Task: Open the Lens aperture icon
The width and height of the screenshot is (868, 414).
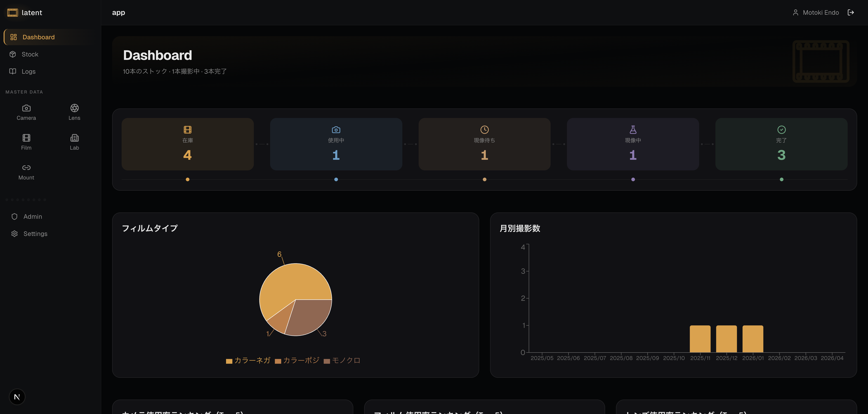Action: pos(74,108)
